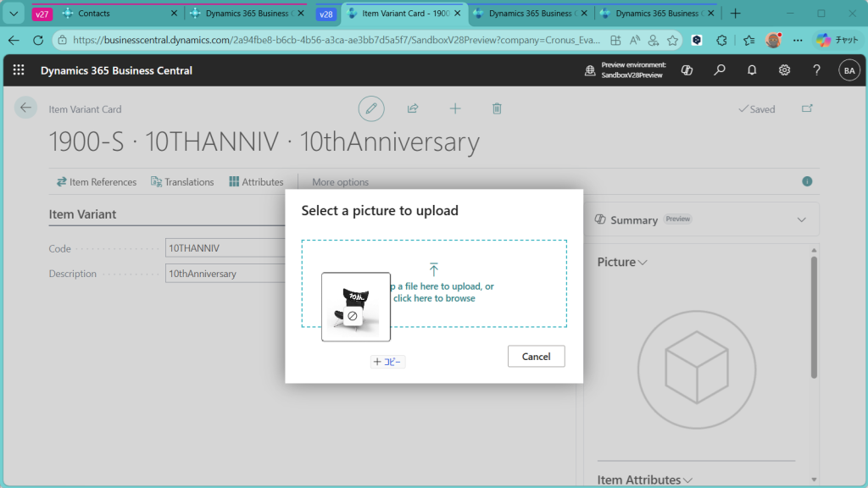Open the Item References menu item
The height and width of the screenshot is (488, 868).
[x=97, y=182]
